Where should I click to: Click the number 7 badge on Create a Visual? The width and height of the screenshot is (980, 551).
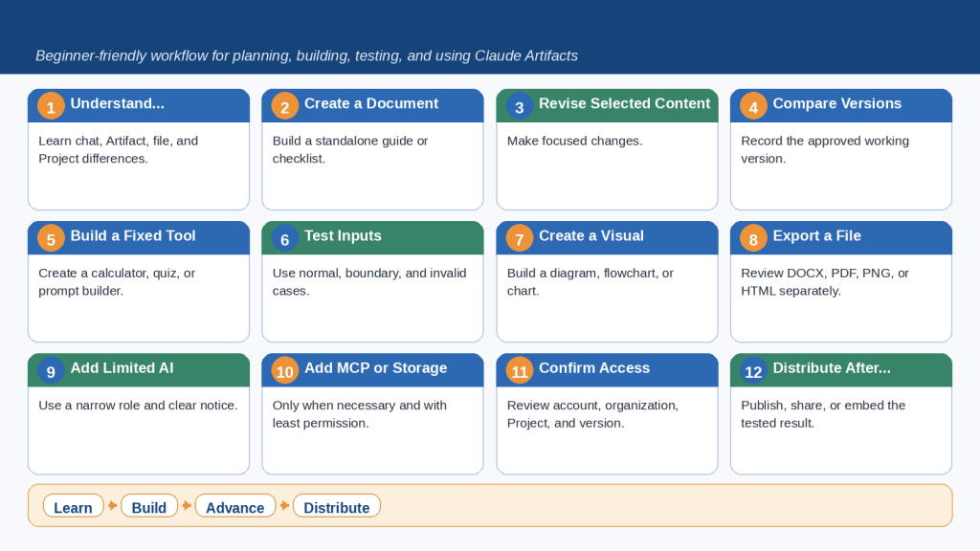tap(519, 238)
